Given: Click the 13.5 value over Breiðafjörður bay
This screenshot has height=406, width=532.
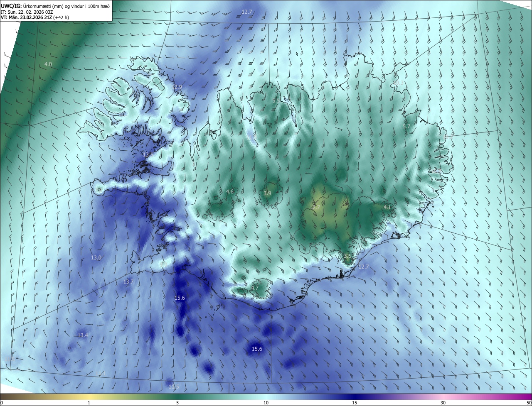Looking at the screenshot, I should [x=148, y=154].
